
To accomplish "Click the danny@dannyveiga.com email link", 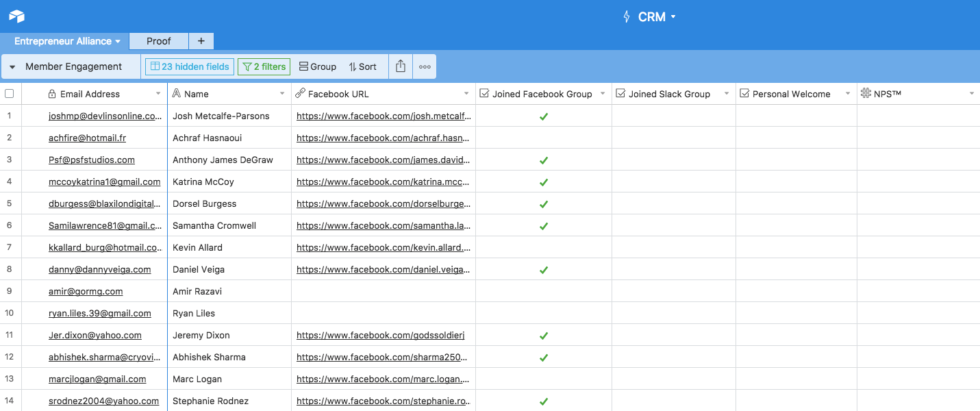I will 99,270.
